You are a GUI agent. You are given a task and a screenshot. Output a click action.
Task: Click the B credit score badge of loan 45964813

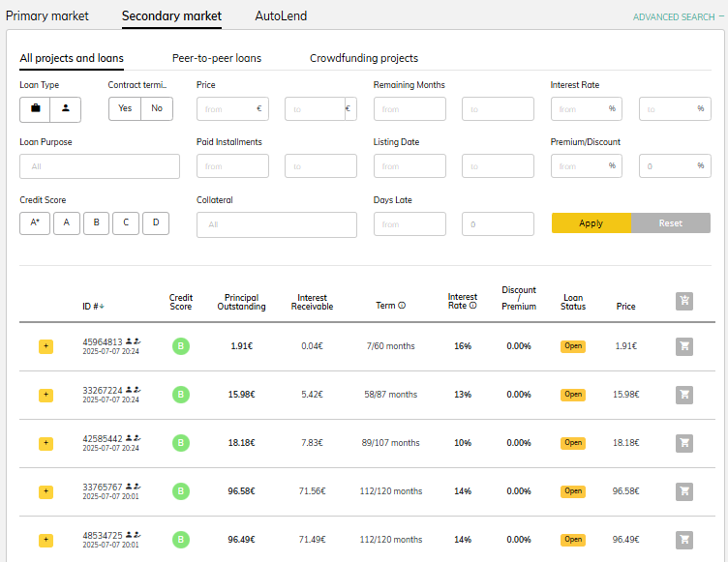pos(181,346)
